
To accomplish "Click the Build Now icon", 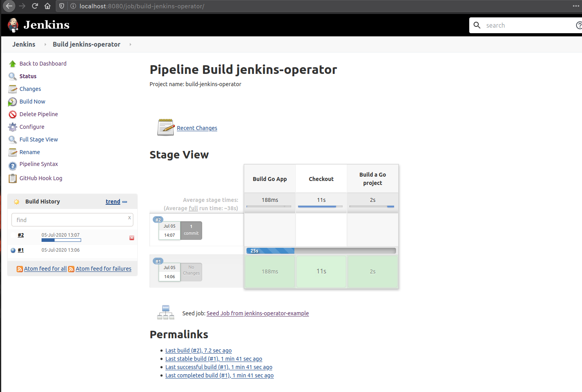I will pos(12,101).
